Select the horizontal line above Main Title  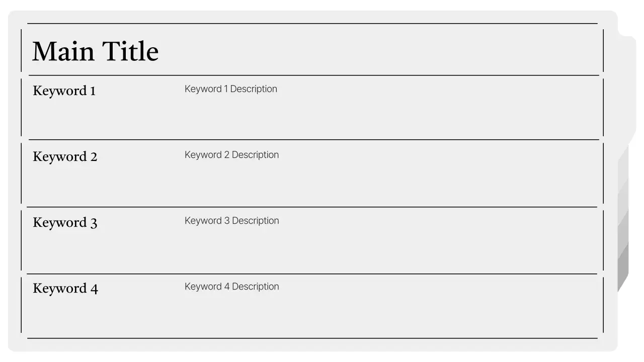pos(312,24)
